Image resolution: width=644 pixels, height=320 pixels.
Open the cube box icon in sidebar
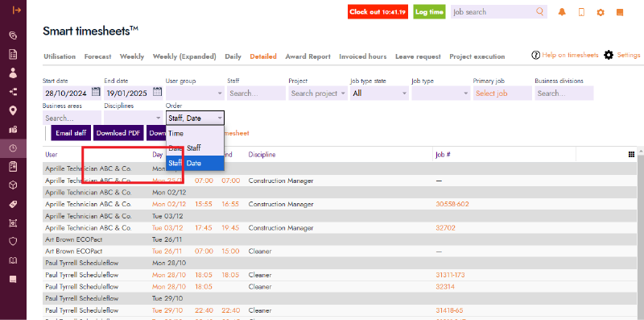coord(13,185)
